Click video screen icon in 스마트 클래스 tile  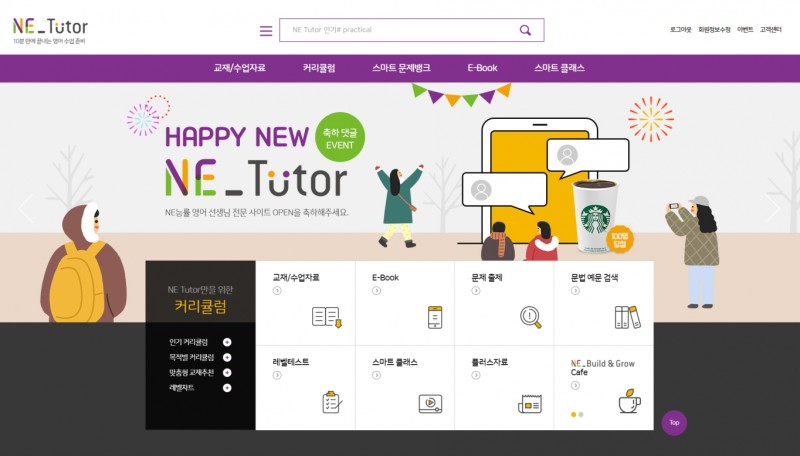(430, 403)
